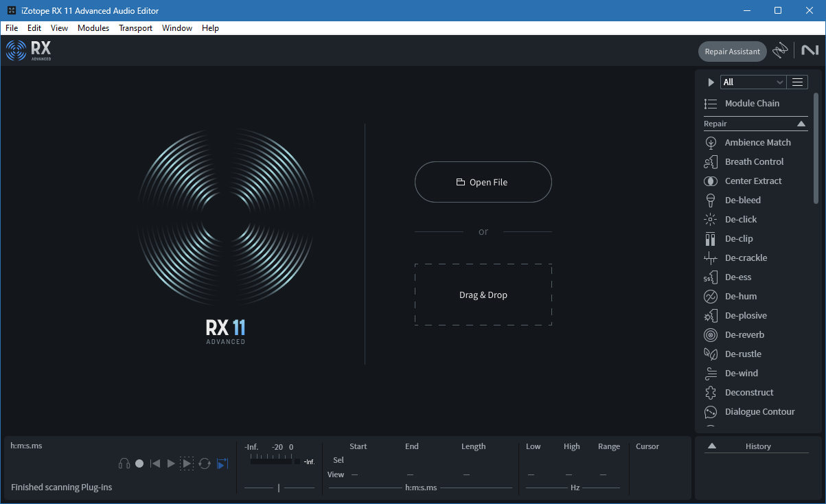Collapse the Repair module section

tap(801, 124)
